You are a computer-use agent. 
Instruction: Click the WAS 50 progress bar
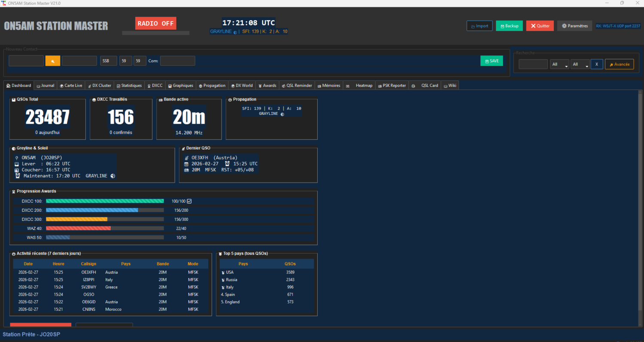coord(105,237)
